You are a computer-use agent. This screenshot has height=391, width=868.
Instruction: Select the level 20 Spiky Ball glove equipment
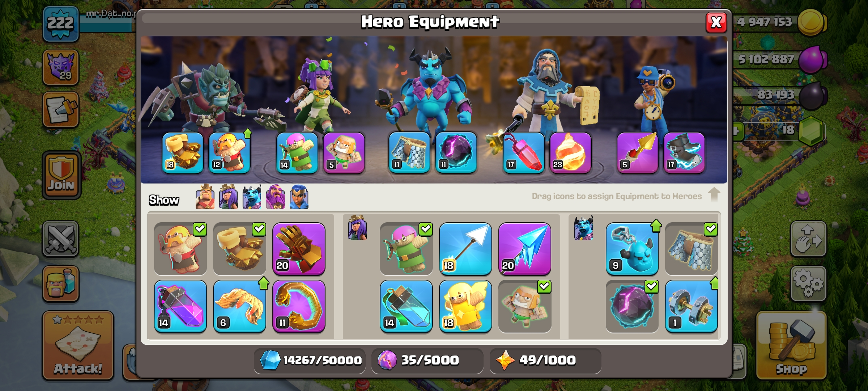pos(299,249)
